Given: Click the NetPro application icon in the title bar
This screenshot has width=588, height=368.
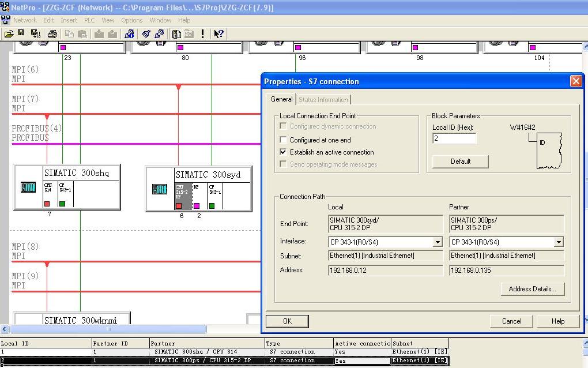Looking at the screenshot, I should click(5, 7).
